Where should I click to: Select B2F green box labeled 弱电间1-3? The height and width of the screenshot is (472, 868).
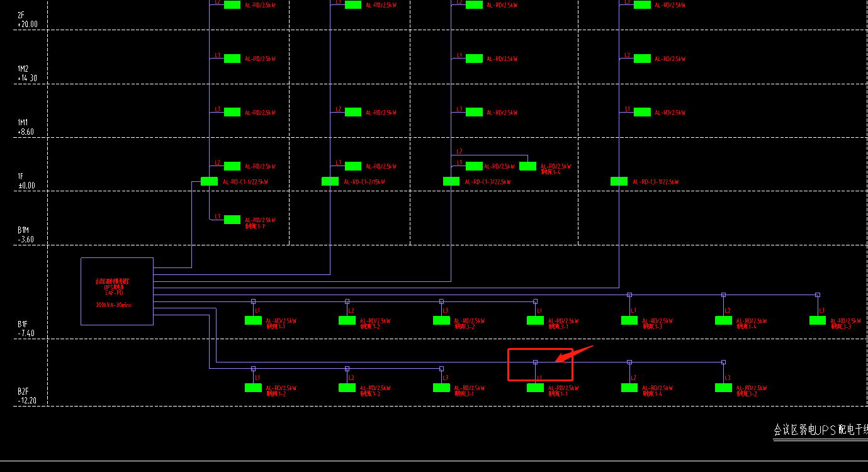[x=347, y=388]
